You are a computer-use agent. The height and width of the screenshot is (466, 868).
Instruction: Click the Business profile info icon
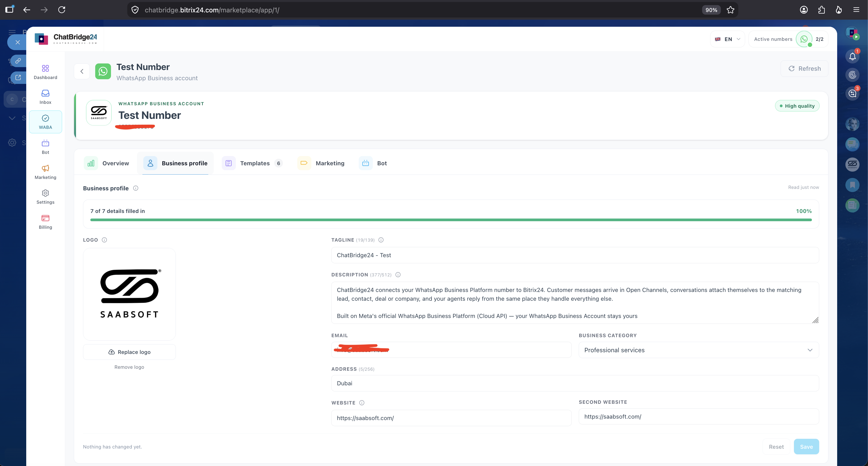136,188
